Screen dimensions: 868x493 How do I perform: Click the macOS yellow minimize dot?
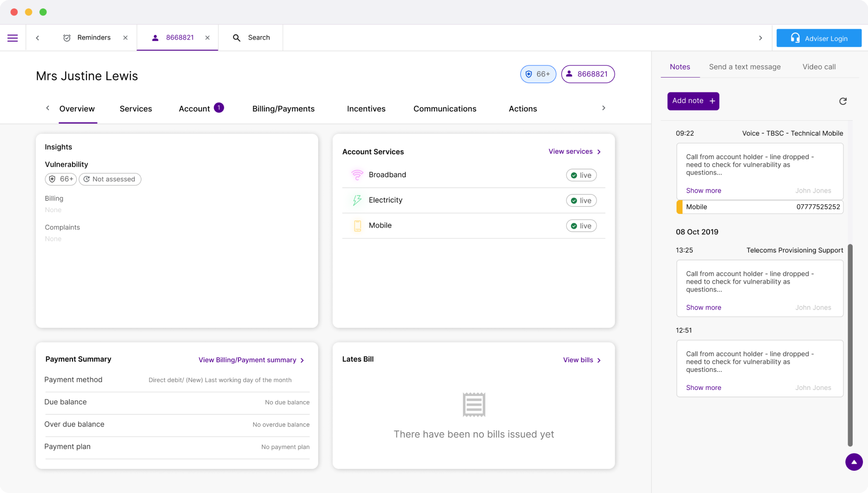29,12
